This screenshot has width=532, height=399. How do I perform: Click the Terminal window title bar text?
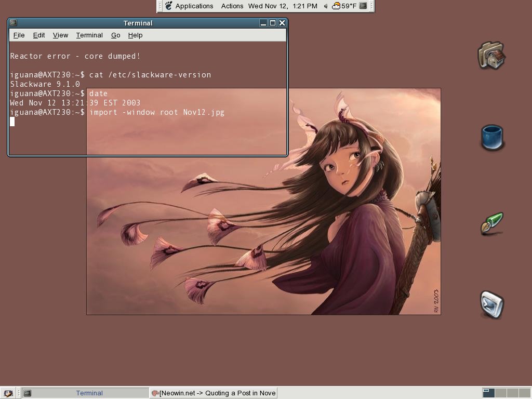(138, 23)
